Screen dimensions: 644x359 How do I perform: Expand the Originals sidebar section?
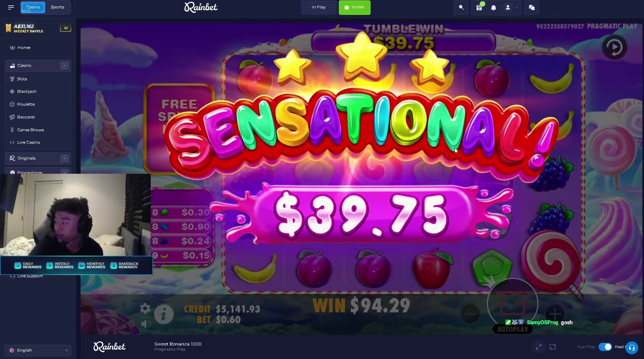click(64, 158)
